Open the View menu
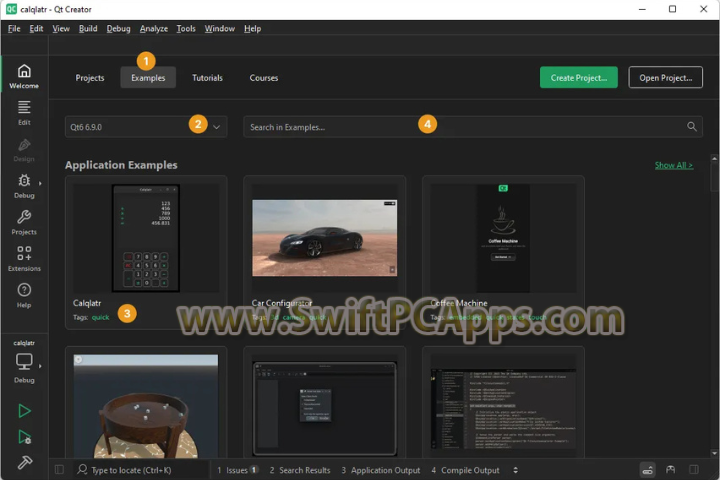This screenshot has width=720, height=480. pos(61,28)
